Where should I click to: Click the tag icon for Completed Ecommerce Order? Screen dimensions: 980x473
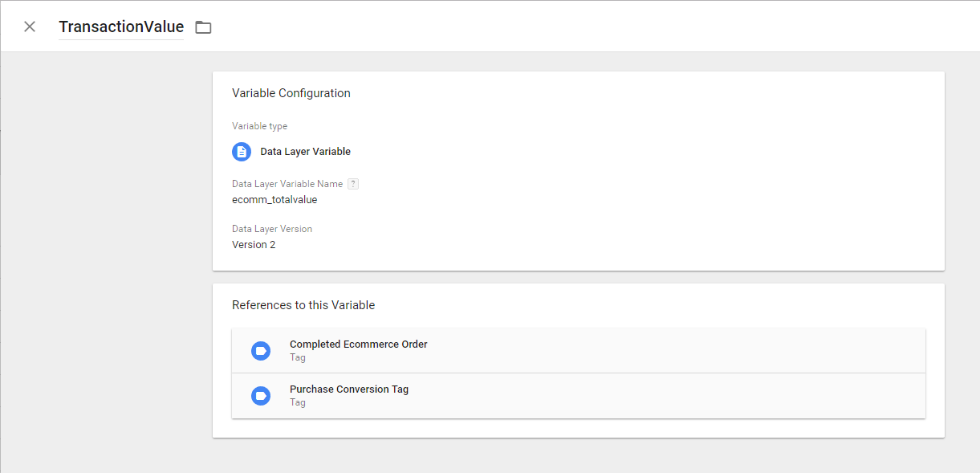pyautogui.click(x=261, y=351)
